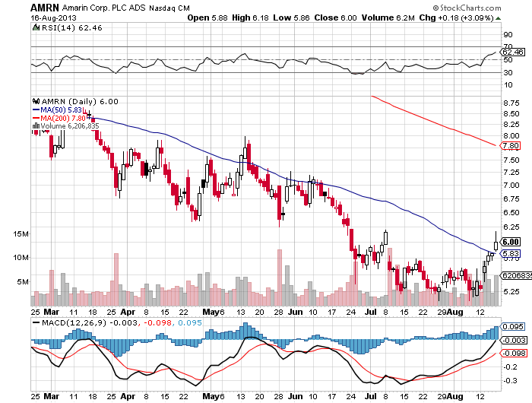
Task: Click the 8.75 price axis label
Action: tap(511, 103)
